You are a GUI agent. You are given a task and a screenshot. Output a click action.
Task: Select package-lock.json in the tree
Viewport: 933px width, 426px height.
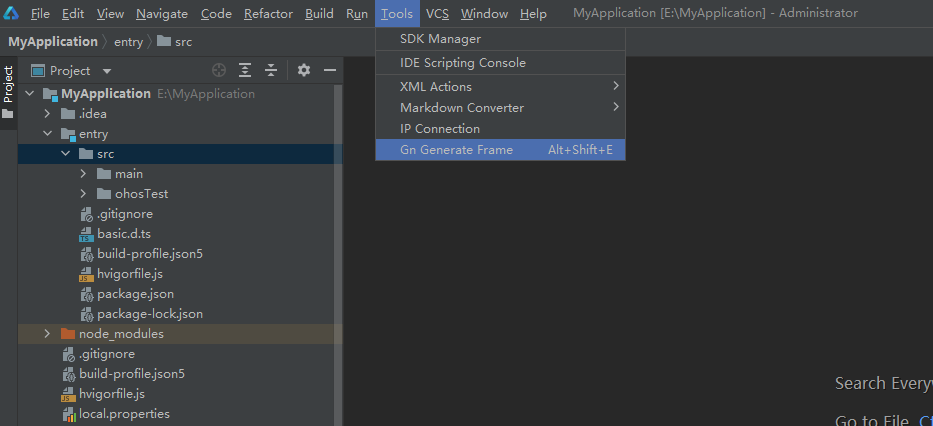149,314
